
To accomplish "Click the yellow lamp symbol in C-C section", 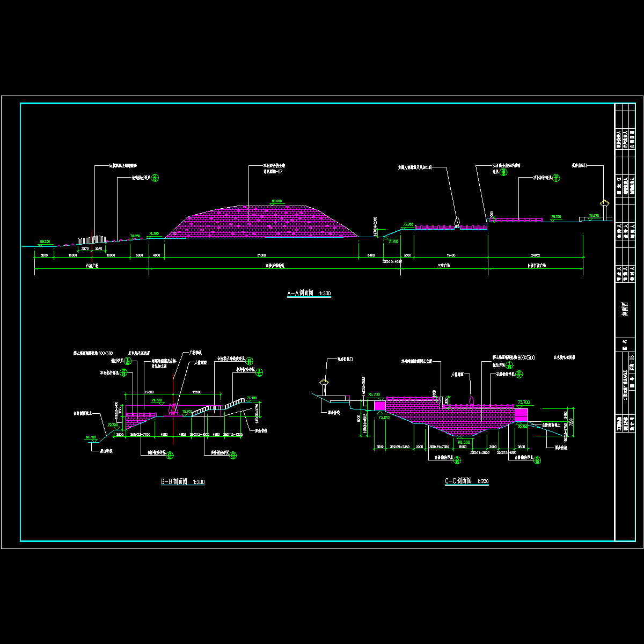I will [324, 383].
